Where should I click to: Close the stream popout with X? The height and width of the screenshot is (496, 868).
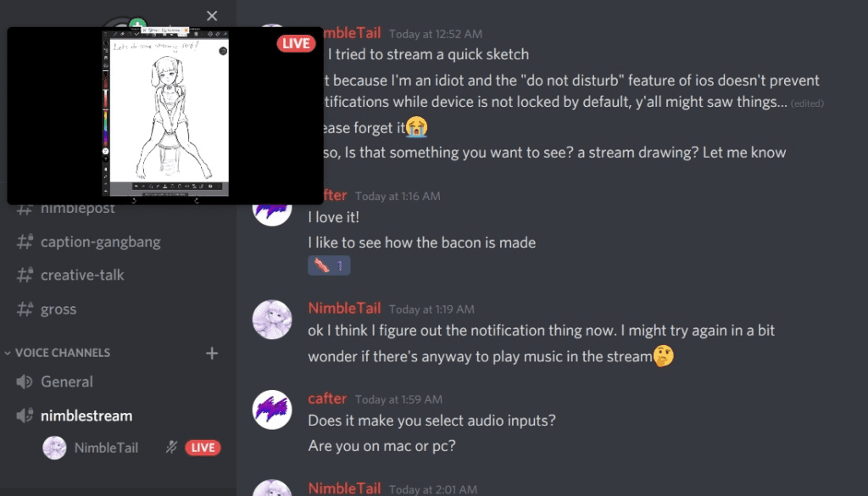[x=211, y=16]
